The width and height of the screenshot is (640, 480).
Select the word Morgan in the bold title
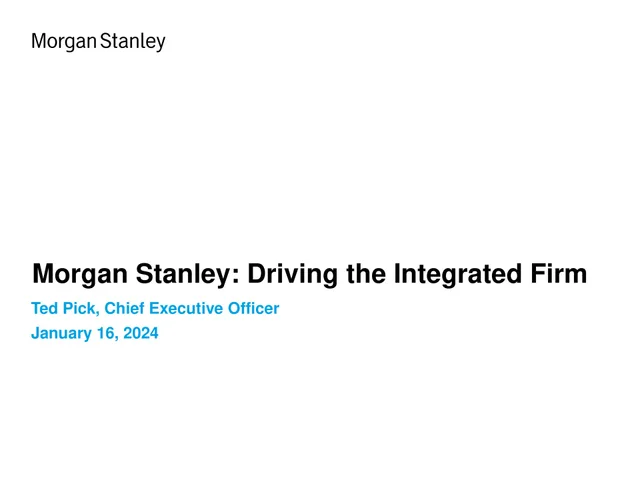(80, 274)
